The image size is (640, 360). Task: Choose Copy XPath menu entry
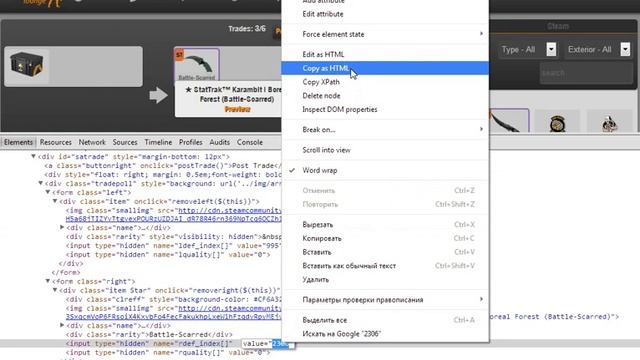(x=385, y=82)
